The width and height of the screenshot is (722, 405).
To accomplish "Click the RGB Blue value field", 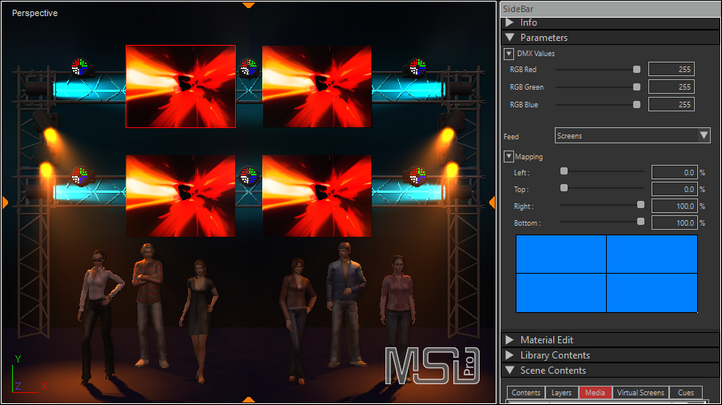I will tap(671, 104).
